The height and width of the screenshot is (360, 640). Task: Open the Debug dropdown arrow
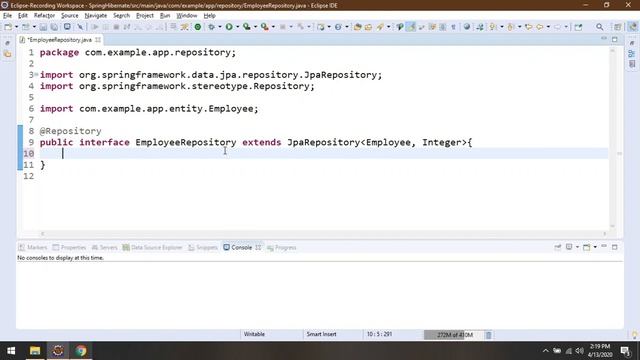click(220, 27)
